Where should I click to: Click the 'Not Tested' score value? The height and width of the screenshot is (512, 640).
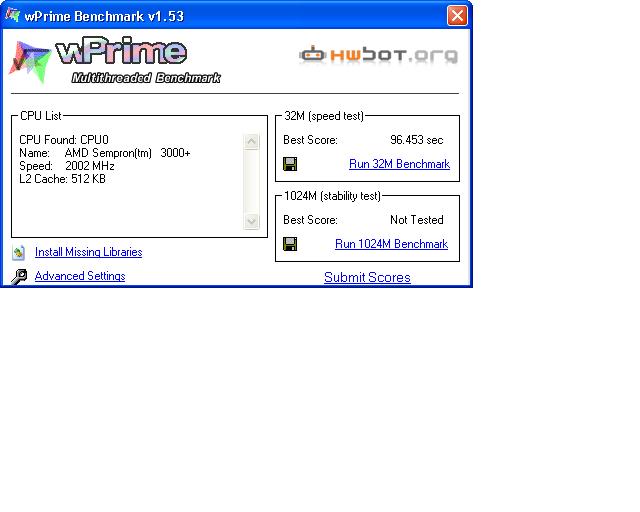(x=417, y=220)
